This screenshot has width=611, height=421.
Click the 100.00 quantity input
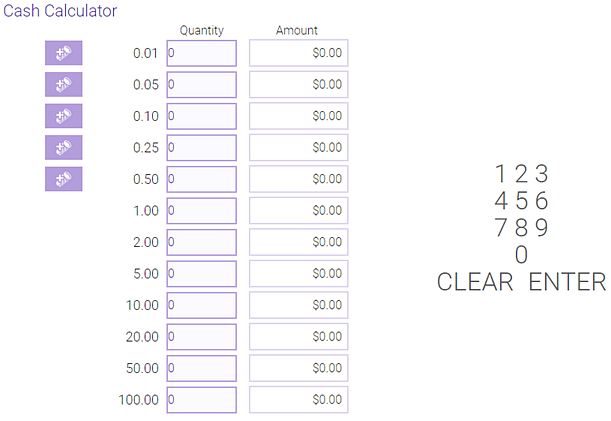(201, 400)
